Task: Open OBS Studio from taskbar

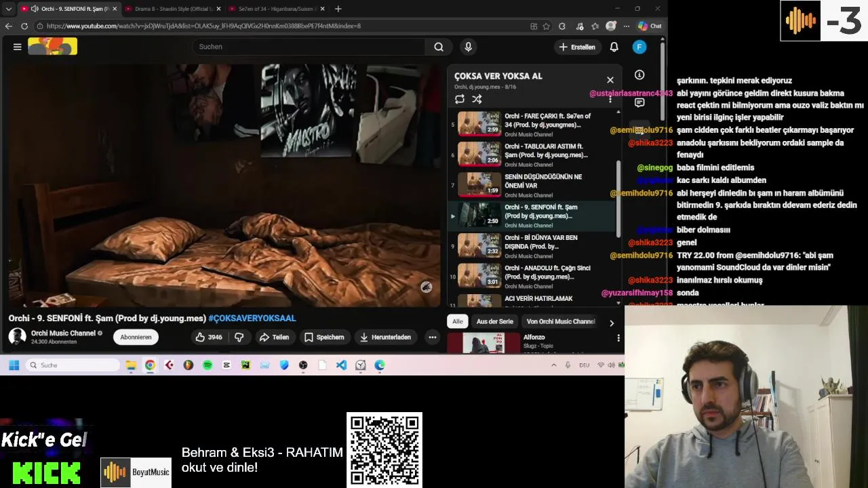Action: [303, 365]
